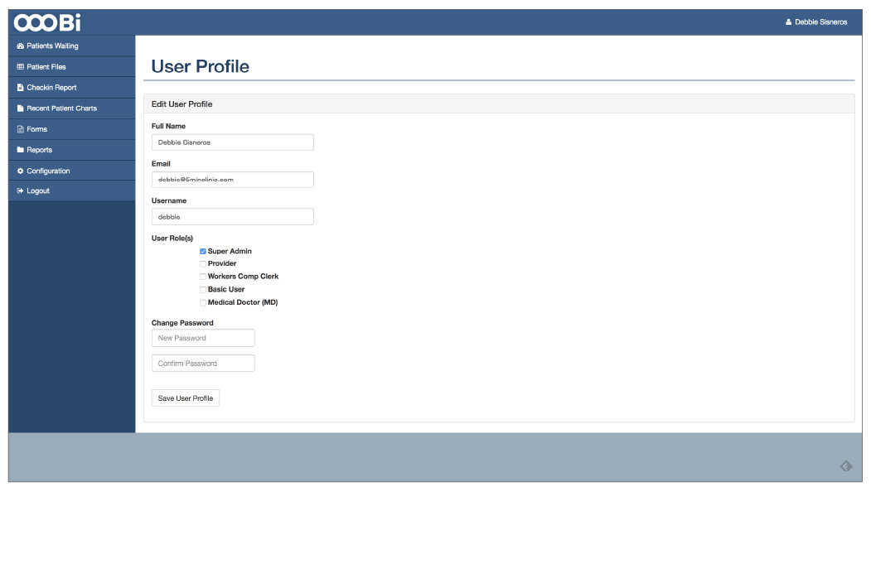Image resolution: width=871 pixels, height=588 pixels.
Task: Click the Provider role label
Action: pyautogui.click(x=221, y=263)
